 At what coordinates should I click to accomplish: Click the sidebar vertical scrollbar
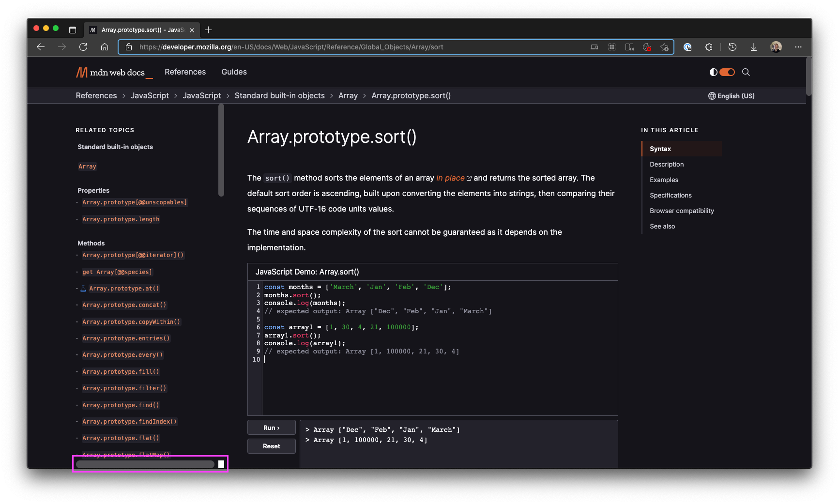[221, 151]
